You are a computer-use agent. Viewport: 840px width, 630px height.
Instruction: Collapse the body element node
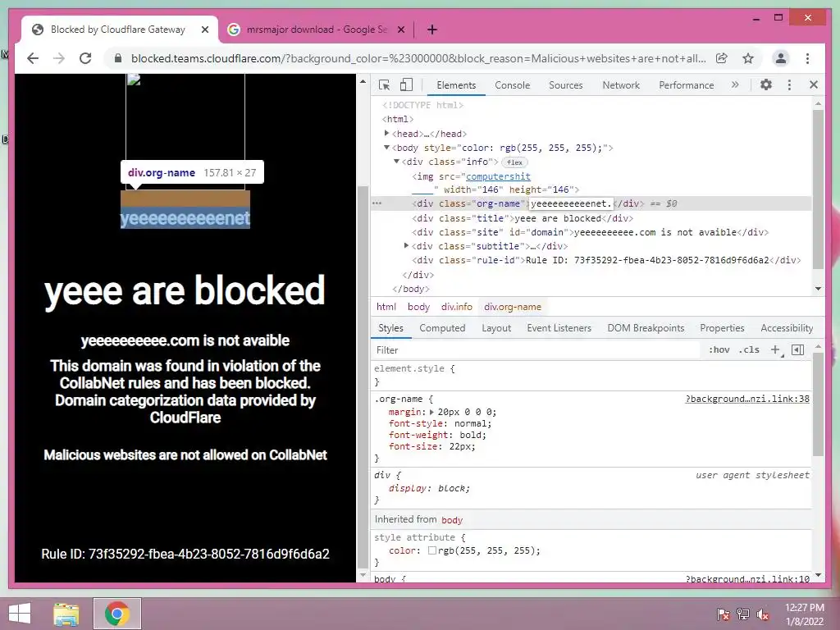coord(387,148)
